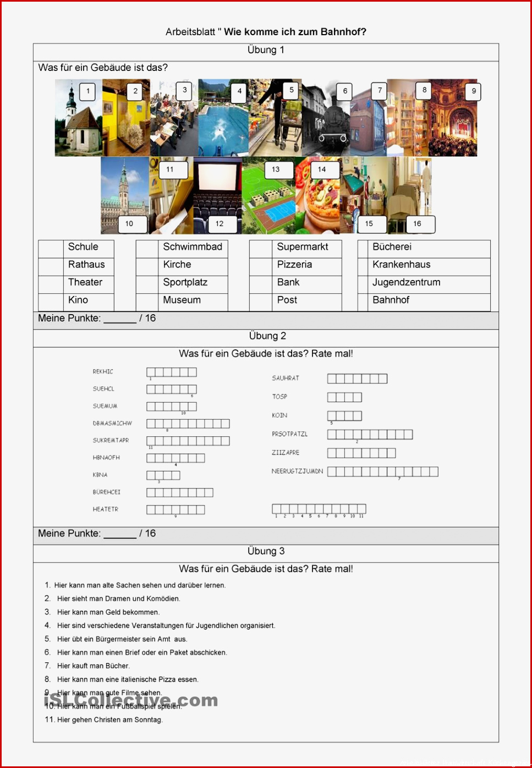
Task: Click the Meine Punkte blank under Übung 2
Action: (120, 535)
